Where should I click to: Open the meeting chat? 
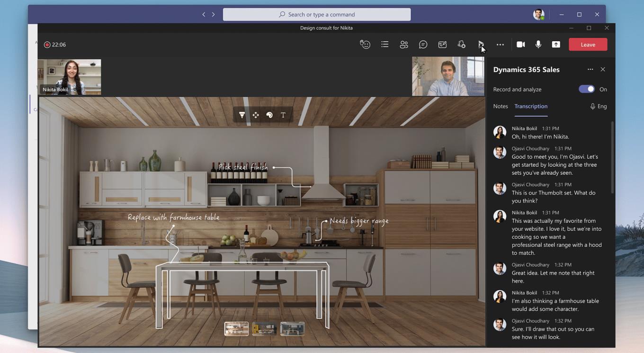pos(423,44)
